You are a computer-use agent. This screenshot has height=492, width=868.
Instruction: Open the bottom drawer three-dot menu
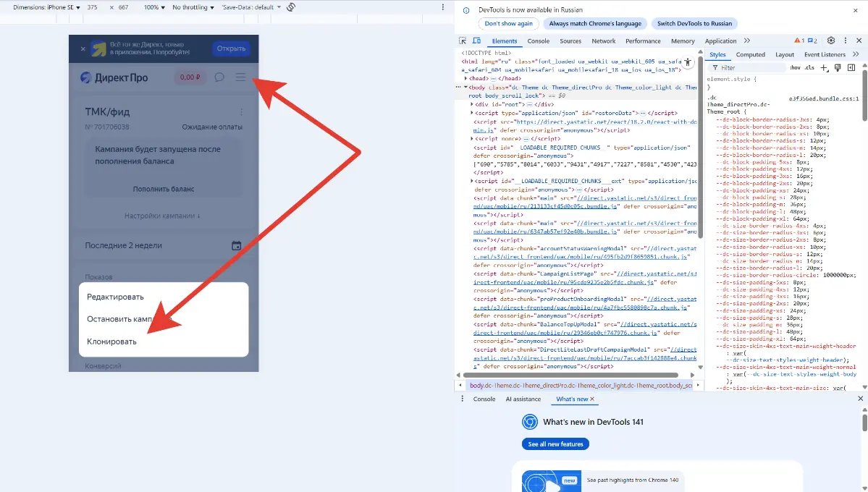[x=462, y=399]
